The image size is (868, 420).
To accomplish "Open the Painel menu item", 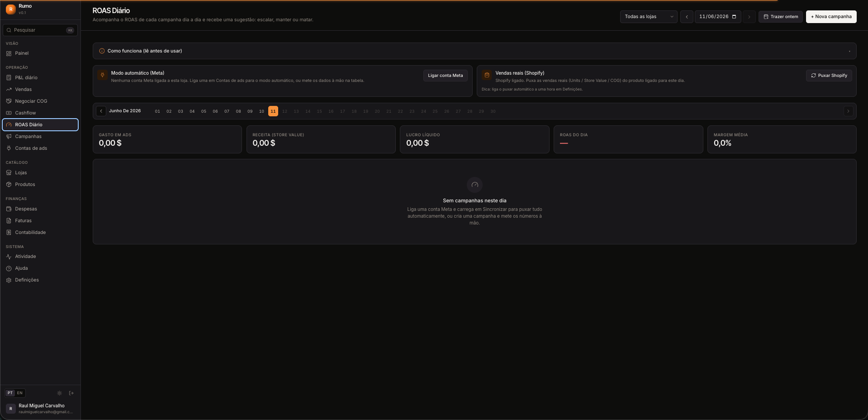I will pos(40,53).
